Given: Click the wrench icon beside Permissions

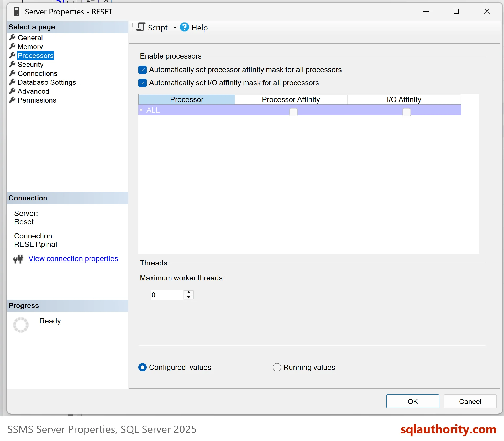Looking at the screenshot, I should click(x=12, y=100).
